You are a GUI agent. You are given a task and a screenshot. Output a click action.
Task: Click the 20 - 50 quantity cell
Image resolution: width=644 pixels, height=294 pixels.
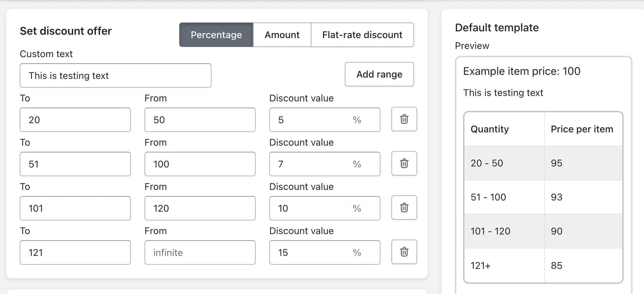[x=504, y=163]
